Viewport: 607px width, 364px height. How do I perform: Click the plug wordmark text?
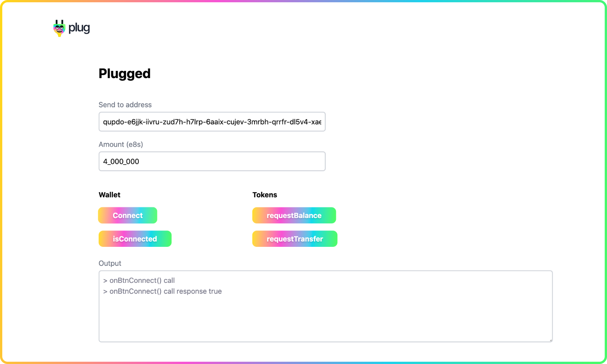pyautogui.click(x=79, y=28)
